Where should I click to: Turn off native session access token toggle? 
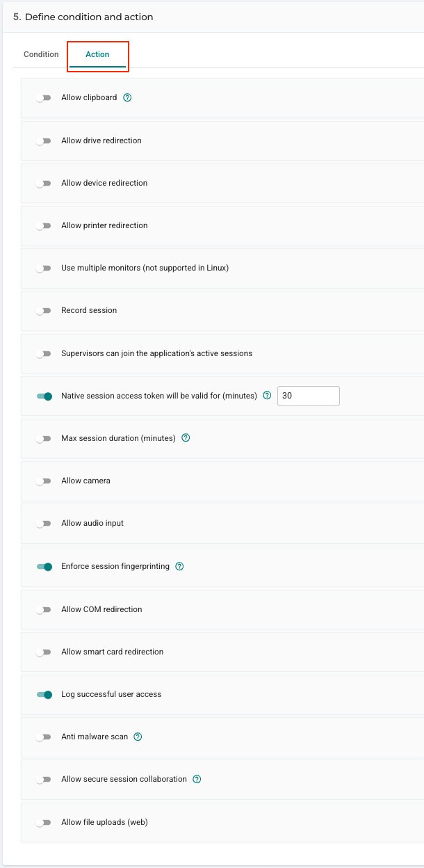tap(44, 396)
